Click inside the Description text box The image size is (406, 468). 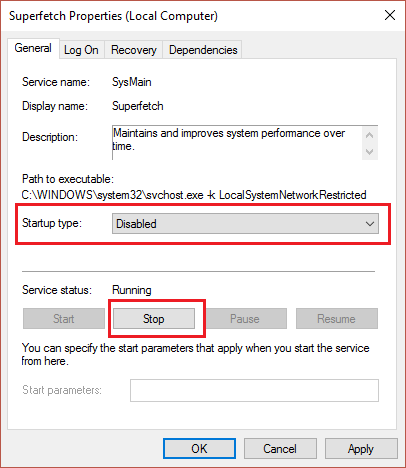click(237, 143)
